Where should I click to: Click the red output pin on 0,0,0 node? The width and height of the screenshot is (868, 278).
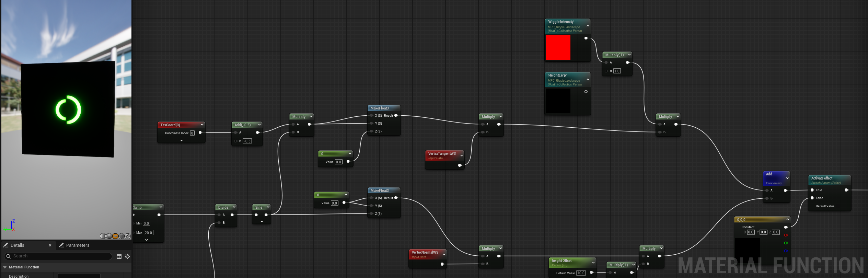(786, 235)
